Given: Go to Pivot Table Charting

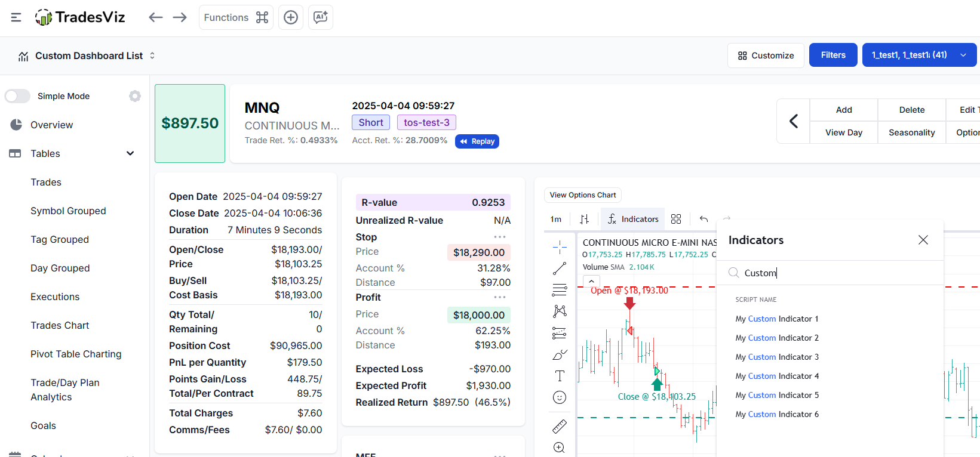Looking at the screenshot, I should pos(76,354).
